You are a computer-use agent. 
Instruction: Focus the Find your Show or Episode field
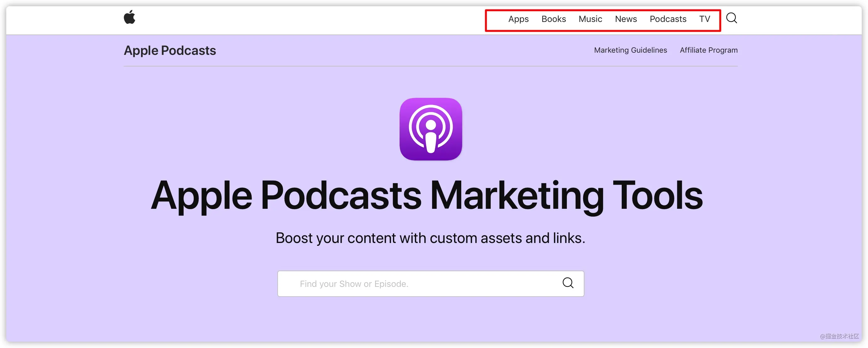pyautogui.click(x=431, y=284)
